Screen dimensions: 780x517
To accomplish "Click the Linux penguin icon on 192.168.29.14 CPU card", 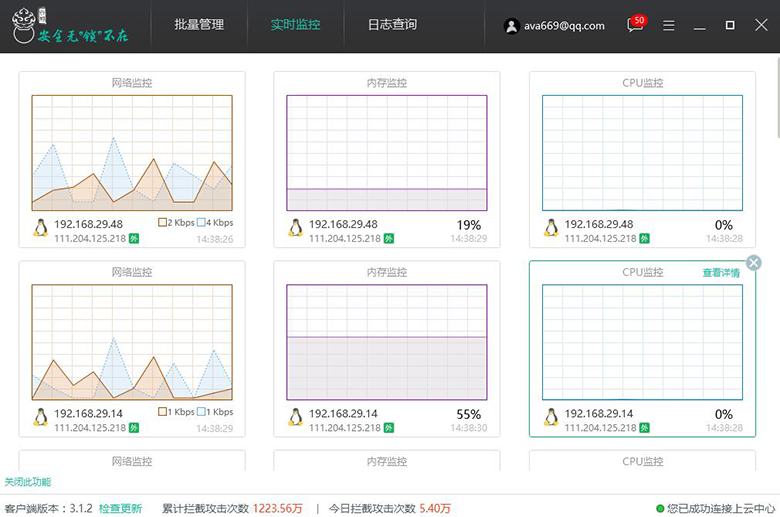I will pos(551,417).
